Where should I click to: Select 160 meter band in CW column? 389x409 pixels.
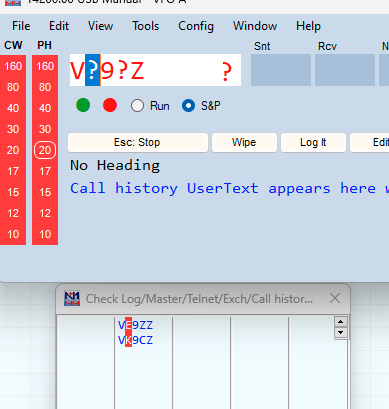click(13, 66)
